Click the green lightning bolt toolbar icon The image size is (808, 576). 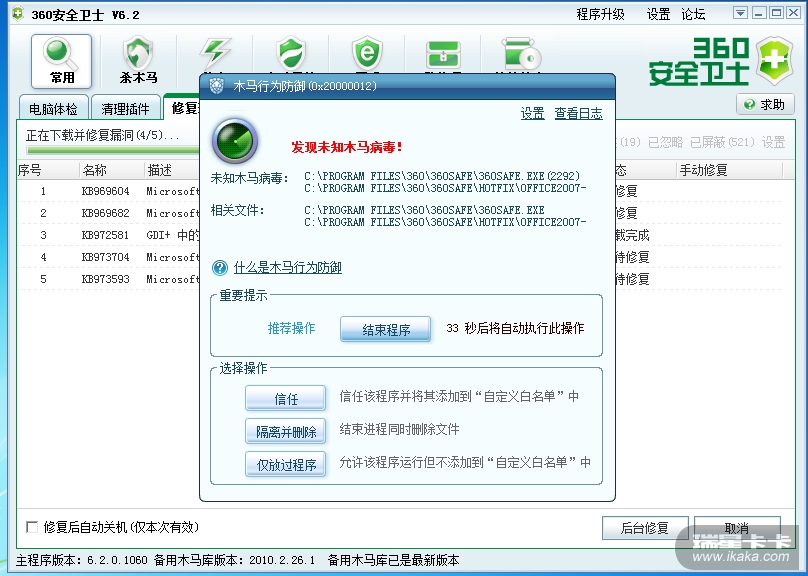(x=215, y=54)
